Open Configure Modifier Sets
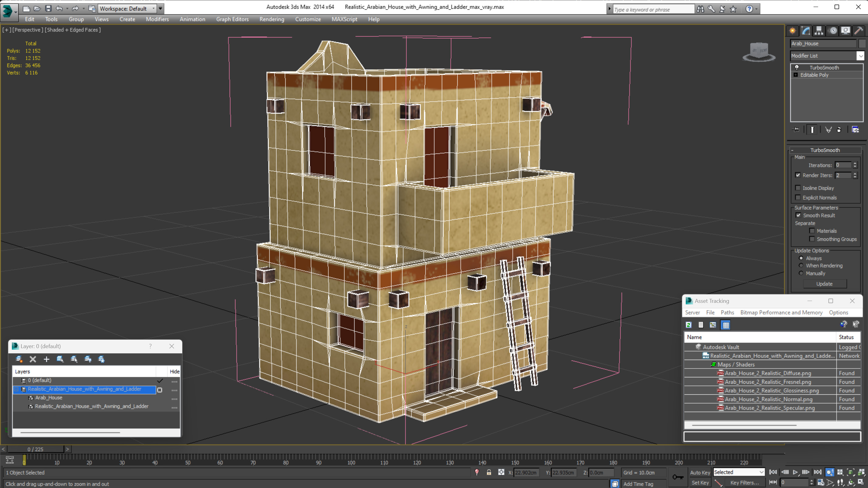868x488 pixels. coord(856,130)
